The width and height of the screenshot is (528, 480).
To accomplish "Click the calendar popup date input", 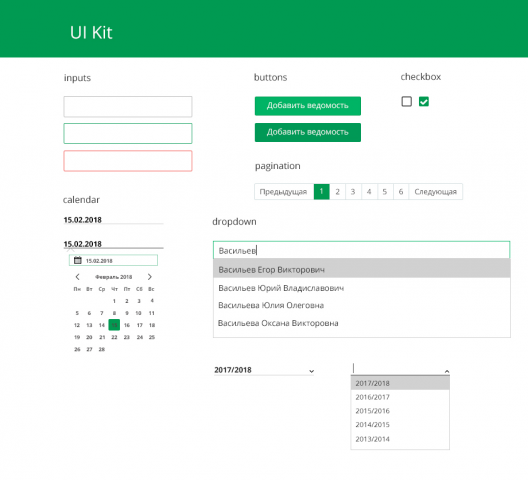I will (x=113, y=260).
